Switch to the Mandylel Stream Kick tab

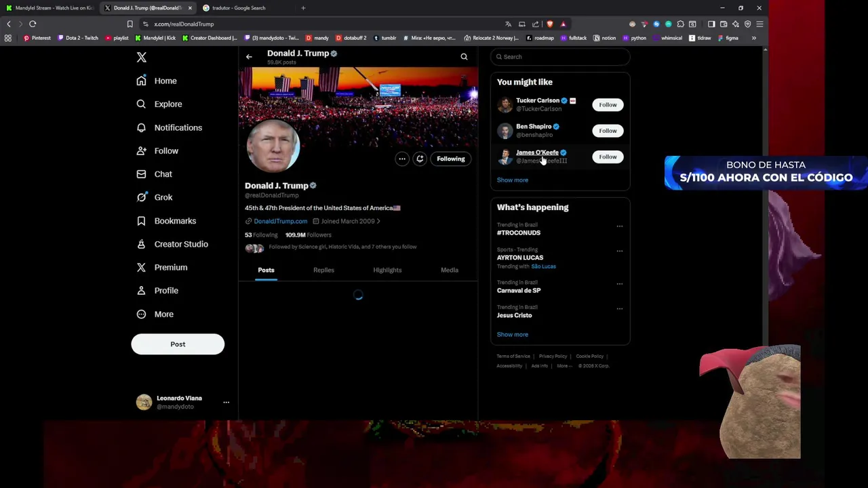tap(50, 8)
